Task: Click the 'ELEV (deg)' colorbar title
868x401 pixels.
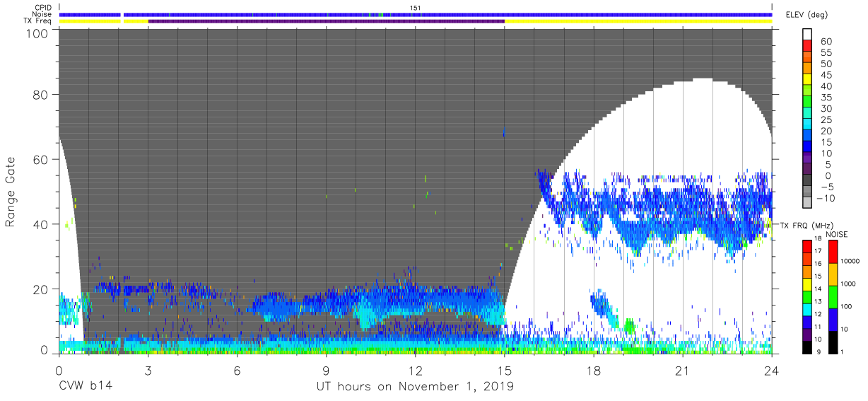Action: point(806,14)
